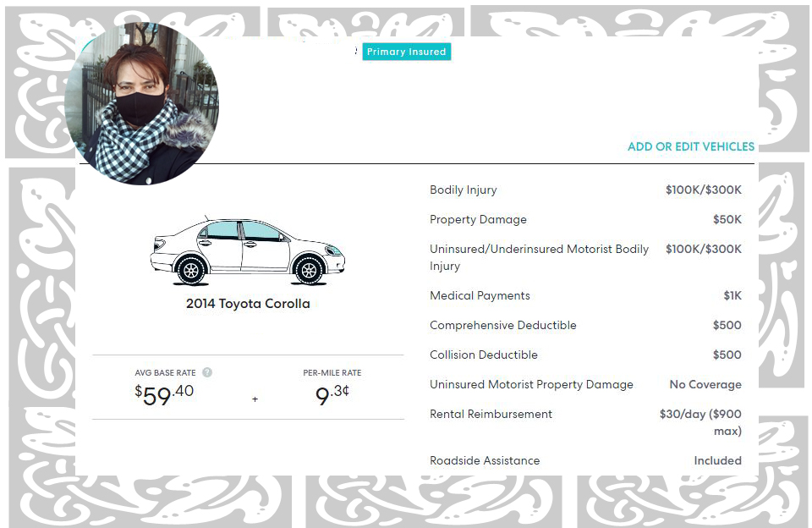
Task: Select the 2014 Toyota Corolla title
Action: click(x=248, y=304)
